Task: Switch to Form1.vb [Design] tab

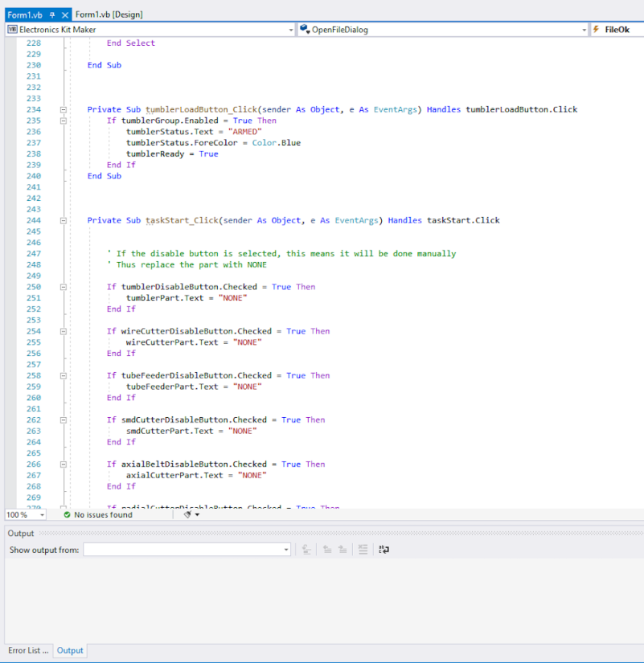Action: [x=109, y=14]
